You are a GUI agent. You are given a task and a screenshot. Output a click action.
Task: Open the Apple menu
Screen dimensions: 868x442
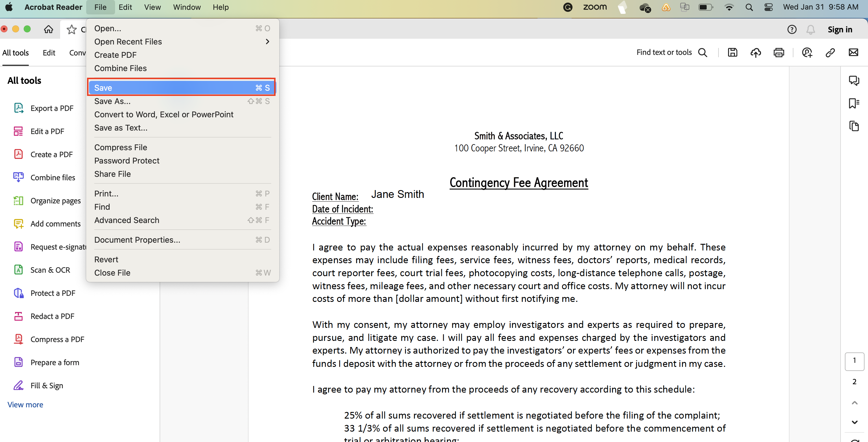click(9, 7)
